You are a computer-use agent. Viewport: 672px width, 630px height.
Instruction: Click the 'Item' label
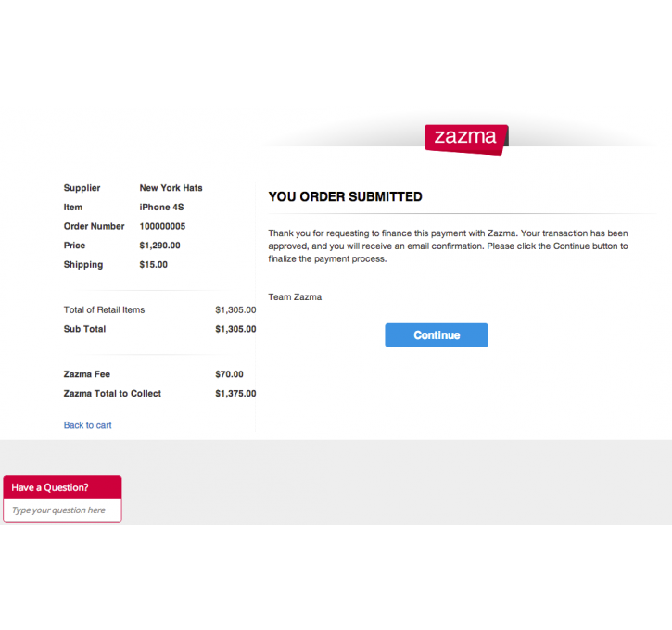73,208
